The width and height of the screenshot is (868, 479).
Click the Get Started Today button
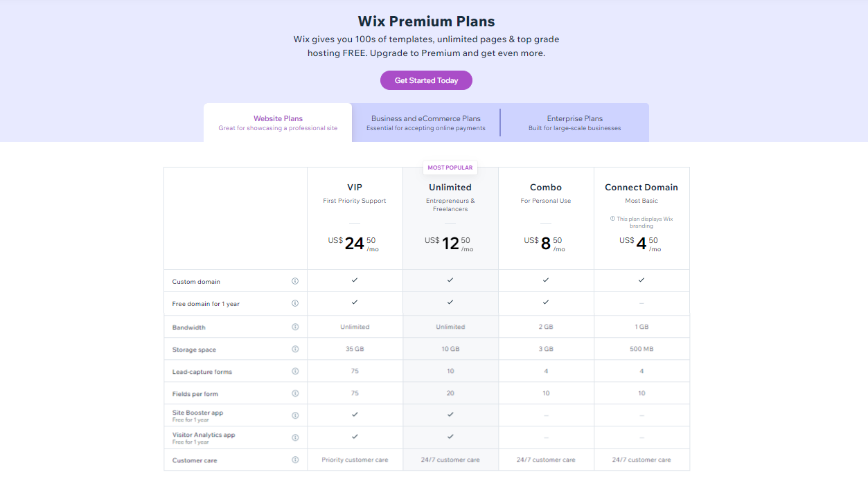425,80
